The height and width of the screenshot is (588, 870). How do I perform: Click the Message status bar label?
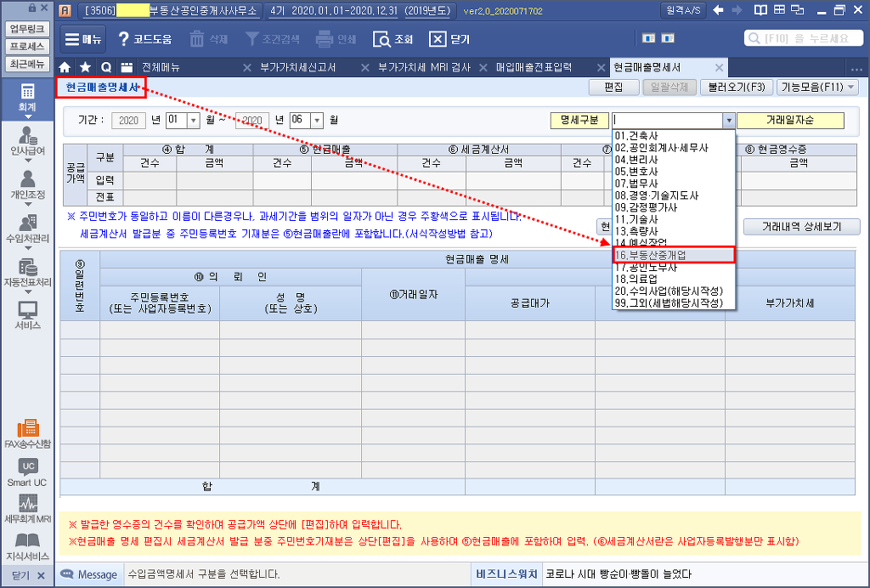click(x=90, y=574)
